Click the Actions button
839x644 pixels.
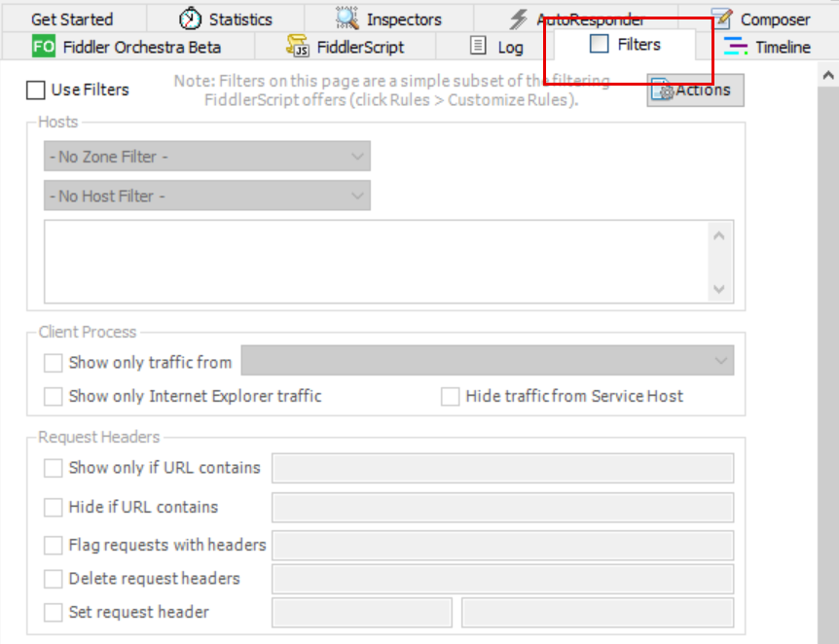(695, 89)
